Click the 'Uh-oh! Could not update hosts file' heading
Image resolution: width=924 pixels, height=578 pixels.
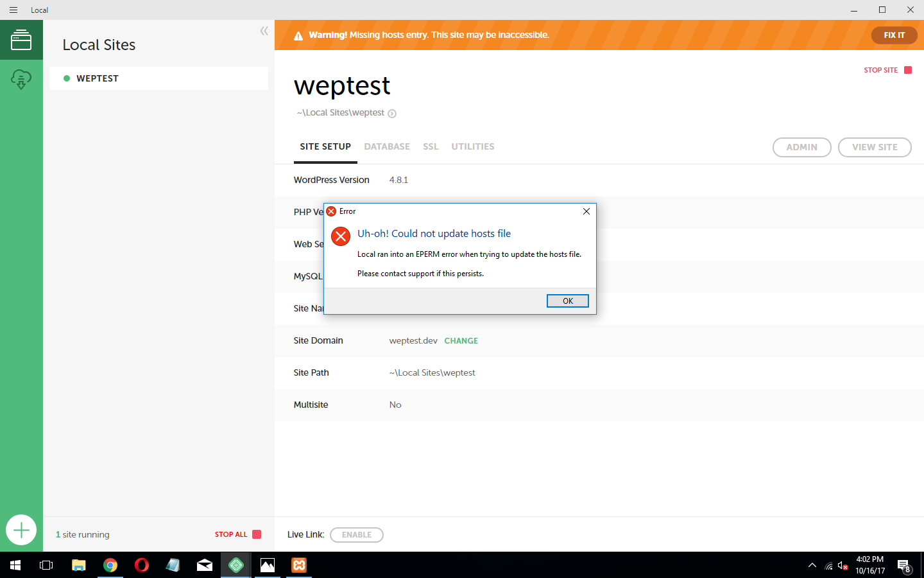[434, 234]
